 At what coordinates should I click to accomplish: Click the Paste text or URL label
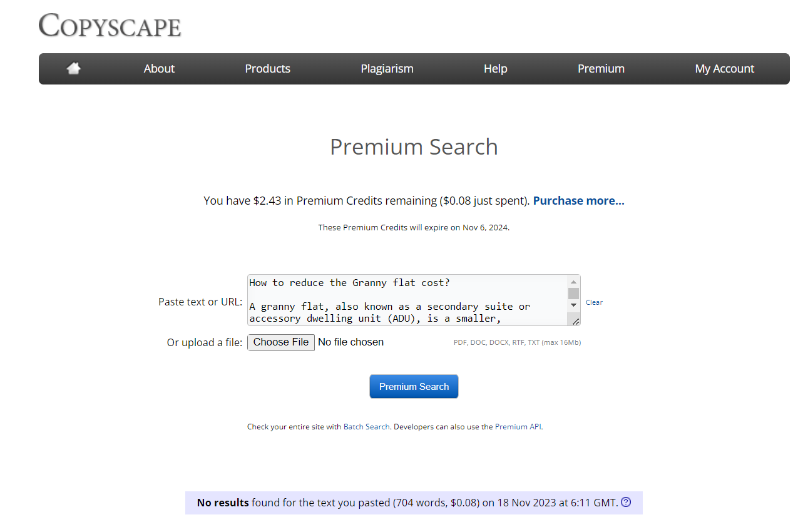click(200, 302)
